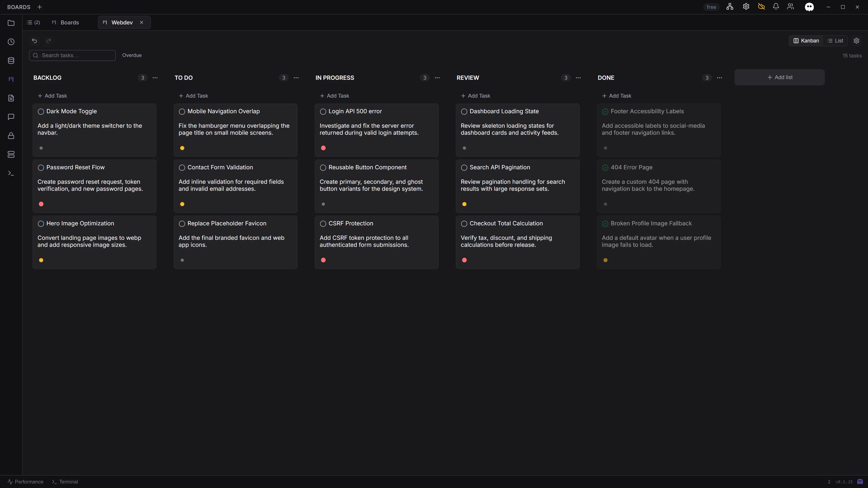868x488 pixels.
Task: Open the database sidebar icon
Action: [x=11, y=61]
